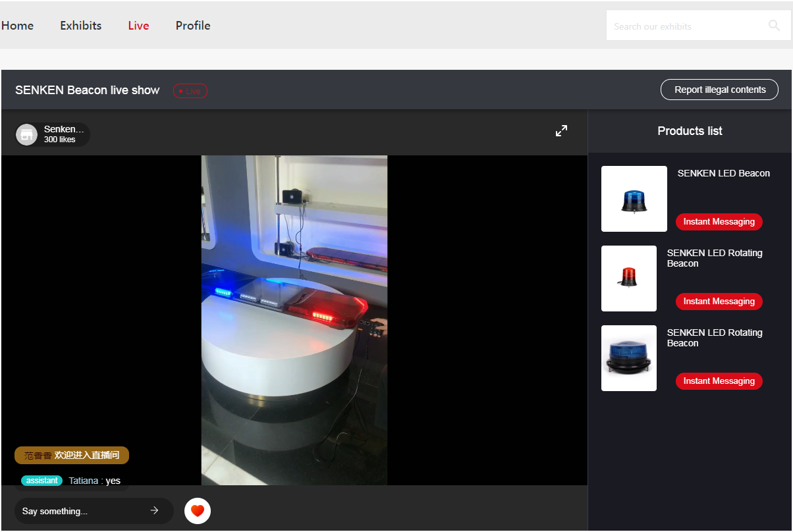Image resolution: width=793 pixels, height=532 pixels.
Task: Click the search magnifier icon
Action: pos(774,26)
